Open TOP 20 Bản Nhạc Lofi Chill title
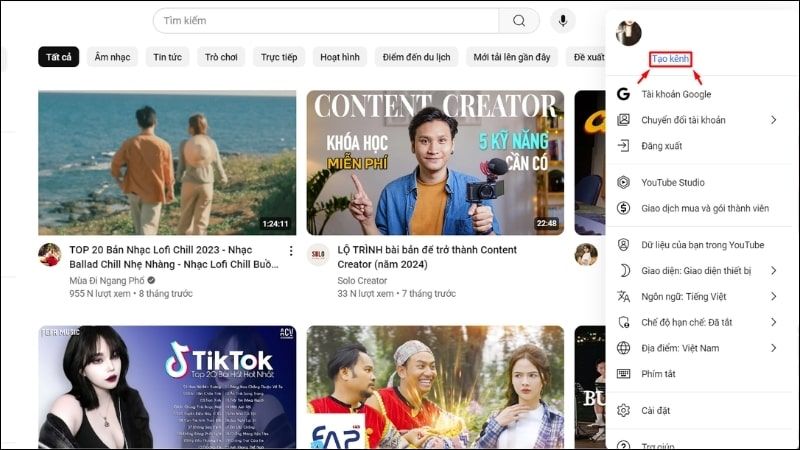This screenshot has height=450, width=800. (x=174, y=257)
